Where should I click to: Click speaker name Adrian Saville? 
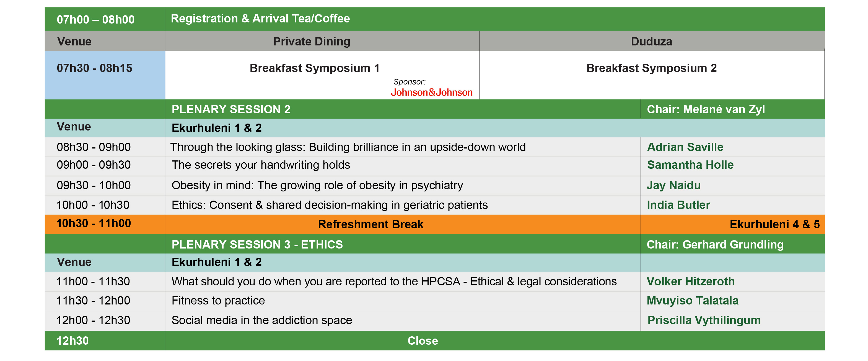pos(685,147)
